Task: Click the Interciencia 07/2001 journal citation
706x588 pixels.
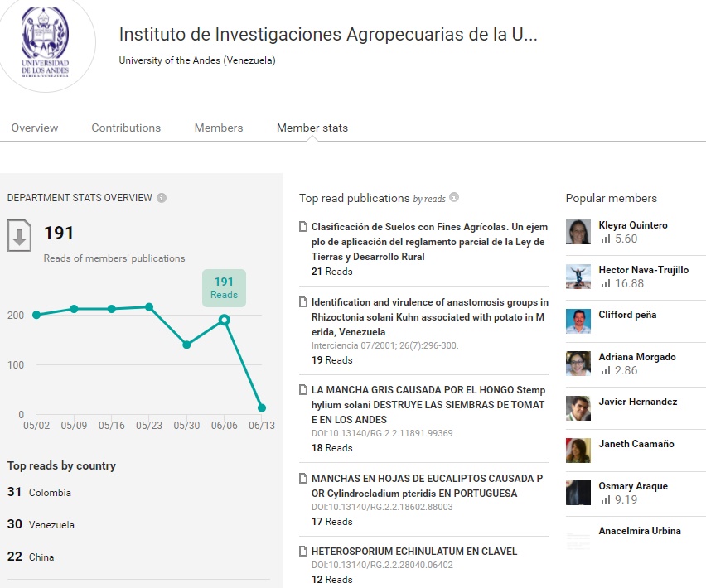Action: coord(385,345)
